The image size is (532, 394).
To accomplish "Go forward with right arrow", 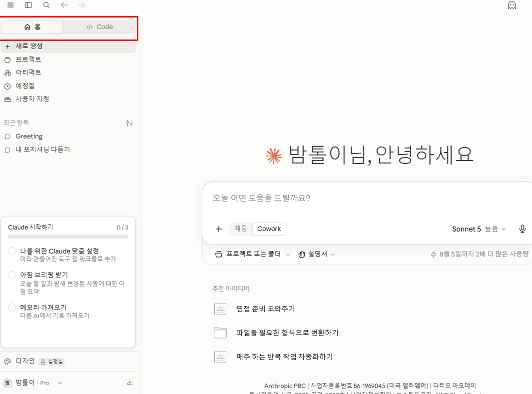I will (81, 5).
